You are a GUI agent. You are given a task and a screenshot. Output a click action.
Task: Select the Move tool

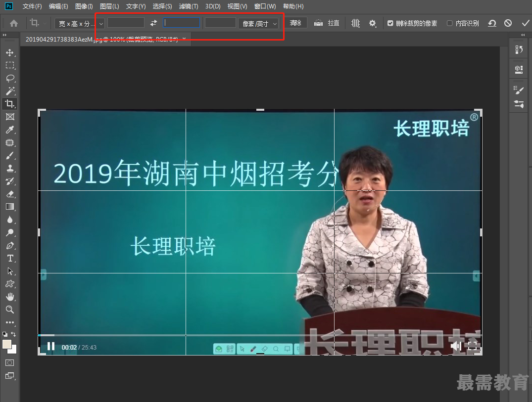[x=10, y=52]
